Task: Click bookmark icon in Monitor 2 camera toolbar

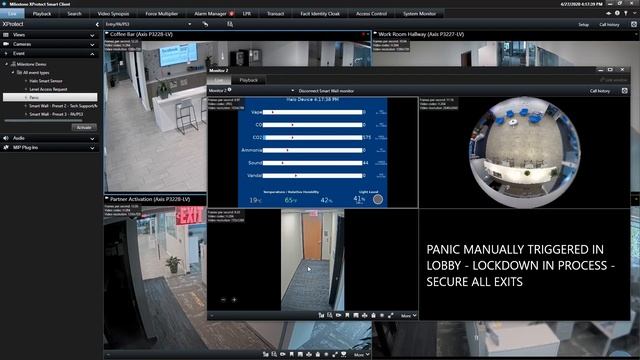Action: [347, 316]
